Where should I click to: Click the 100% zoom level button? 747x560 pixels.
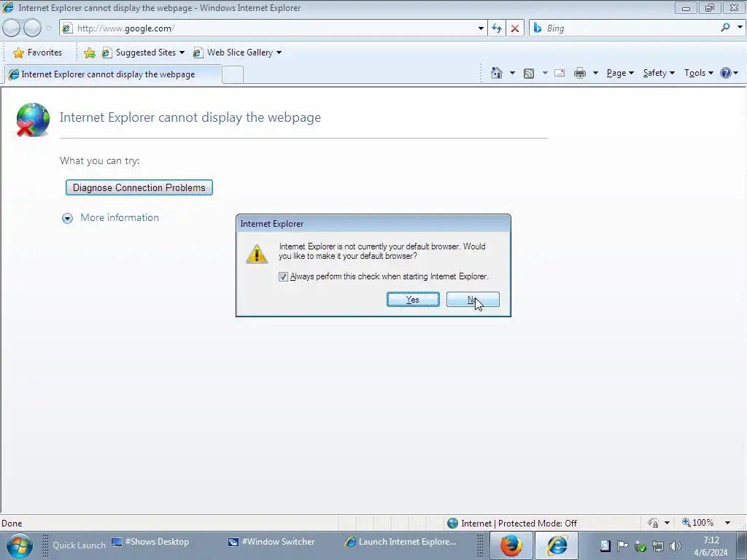pos(698,523)
